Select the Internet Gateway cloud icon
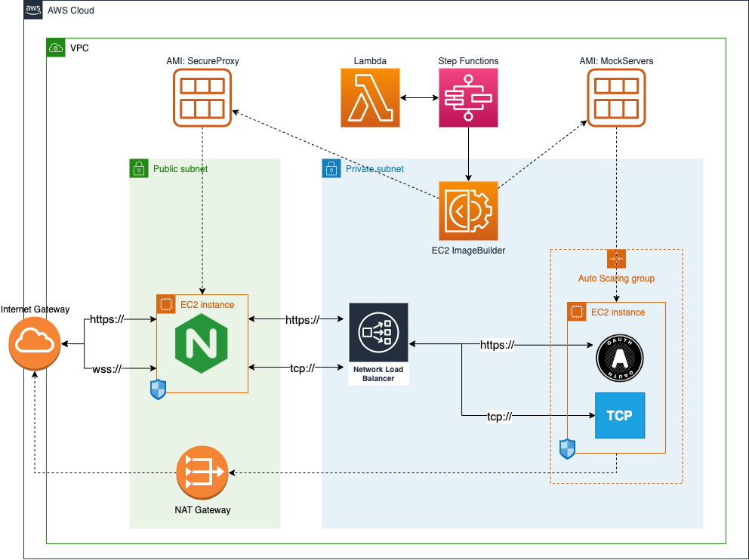749x560 pixels. pyautogui.click(x=35, y=343)
